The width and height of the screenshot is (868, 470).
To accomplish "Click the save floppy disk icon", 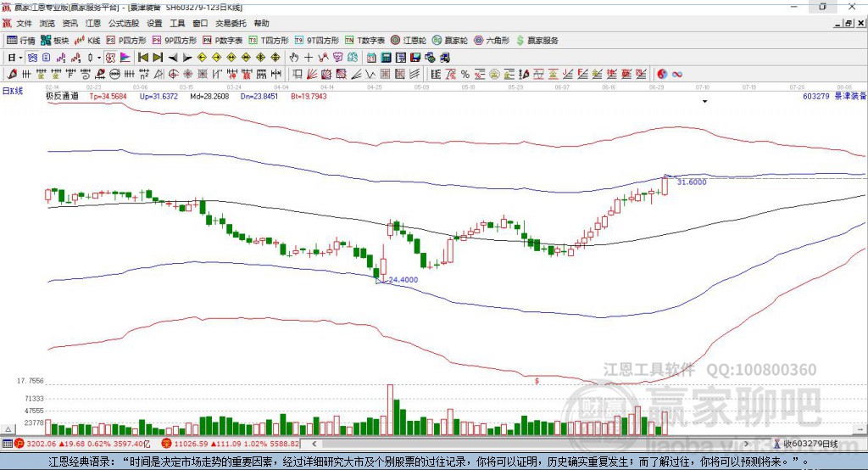I will pos(415,58).
